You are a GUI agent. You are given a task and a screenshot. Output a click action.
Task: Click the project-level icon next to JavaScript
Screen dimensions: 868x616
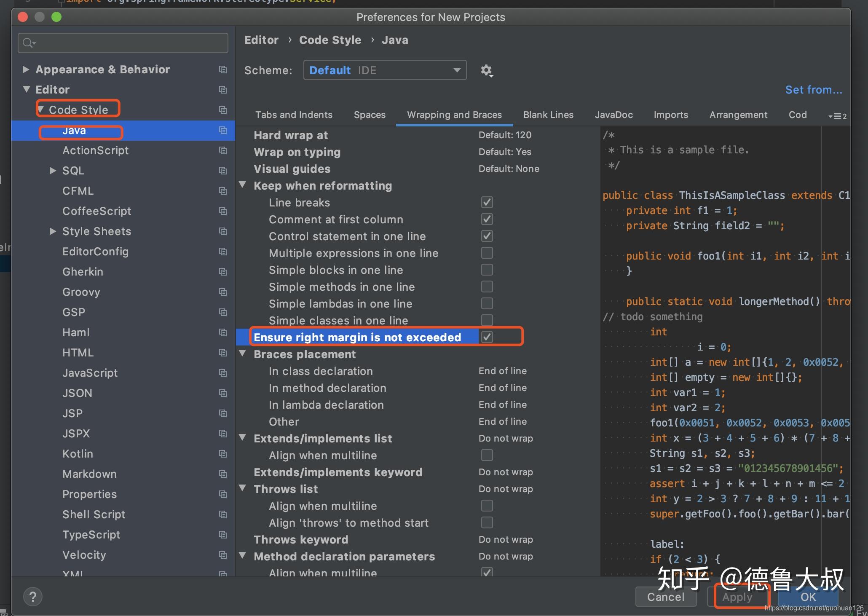223,373
